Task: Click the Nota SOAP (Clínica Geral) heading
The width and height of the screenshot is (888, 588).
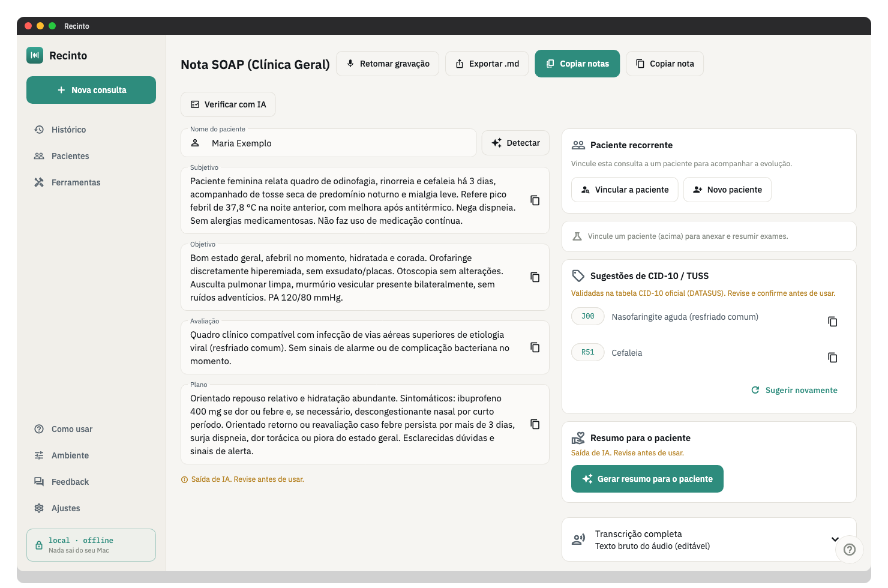Action: [x=256, y=64]
